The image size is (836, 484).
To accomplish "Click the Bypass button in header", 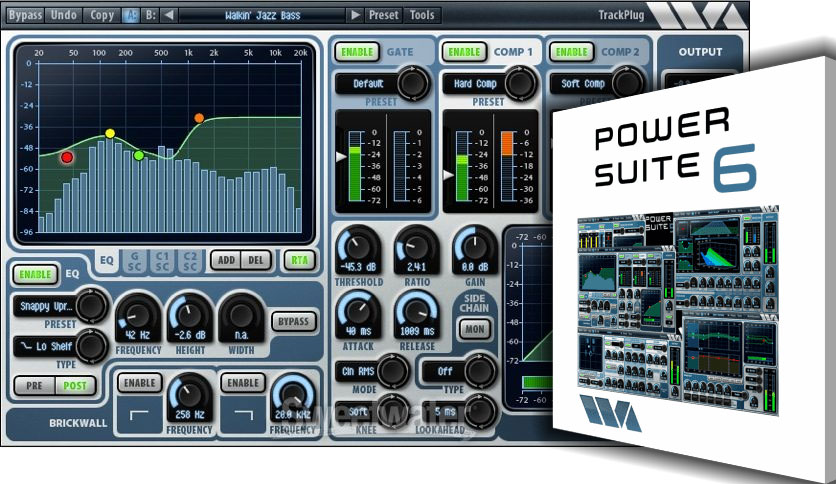I will (25, 15).
